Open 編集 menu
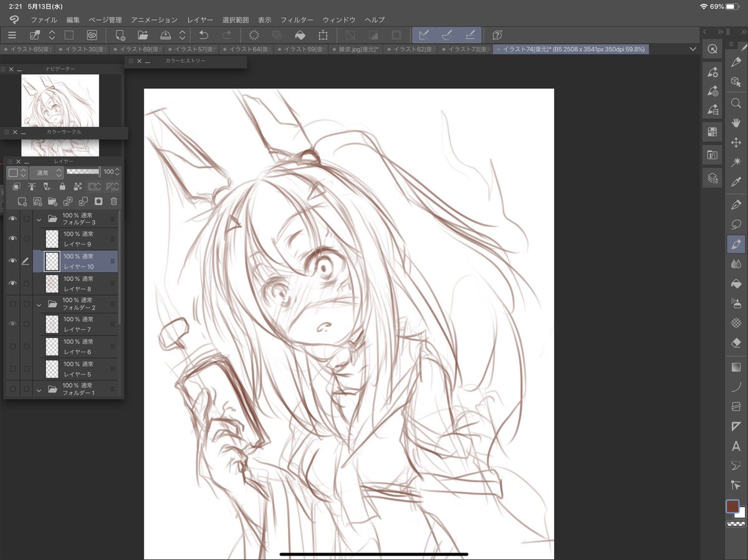Screen dimensions: 748x560 click(x=73, y=20)
